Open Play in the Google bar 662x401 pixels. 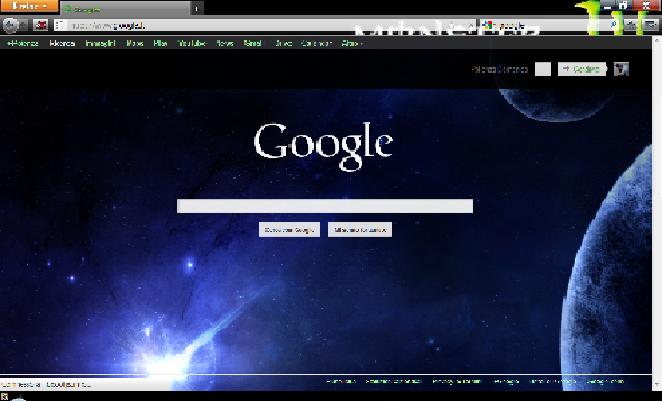160,43
